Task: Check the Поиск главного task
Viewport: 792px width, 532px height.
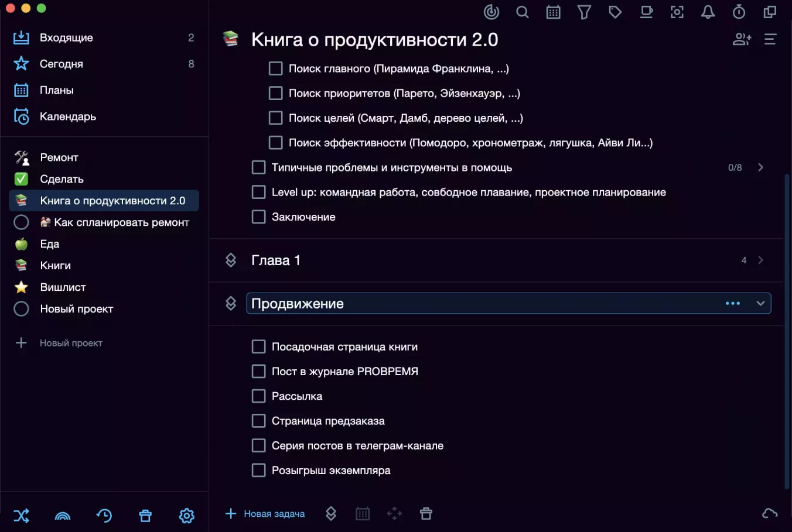Action: (275, 68)
